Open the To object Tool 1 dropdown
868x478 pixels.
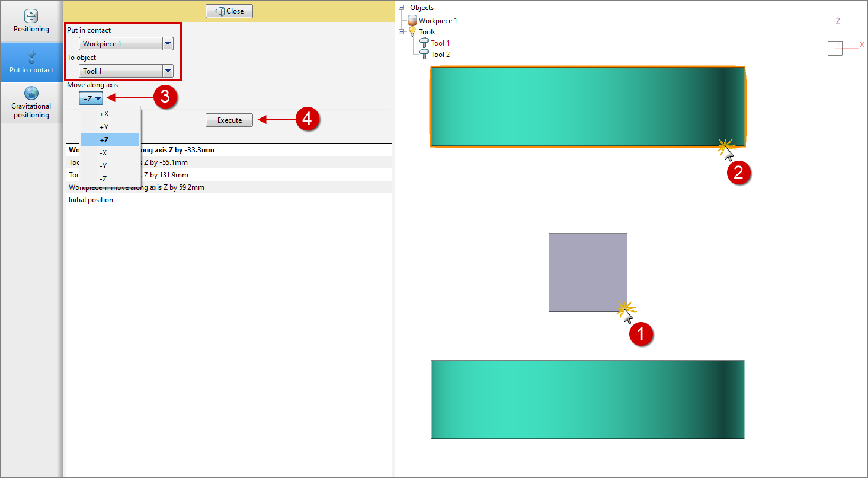(168, 71)
